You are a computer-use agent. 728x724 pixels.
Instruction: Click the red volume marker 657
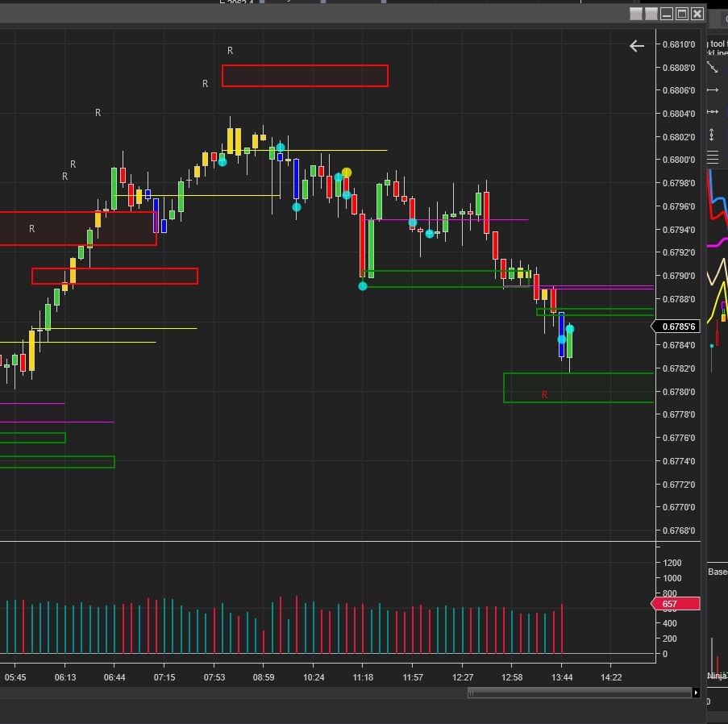click(x=676, y=604)
